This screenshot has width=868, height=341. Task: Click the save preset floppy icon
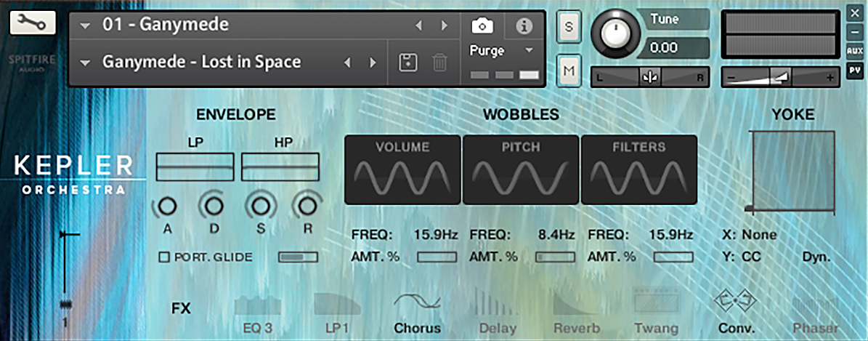pos(408,63)
